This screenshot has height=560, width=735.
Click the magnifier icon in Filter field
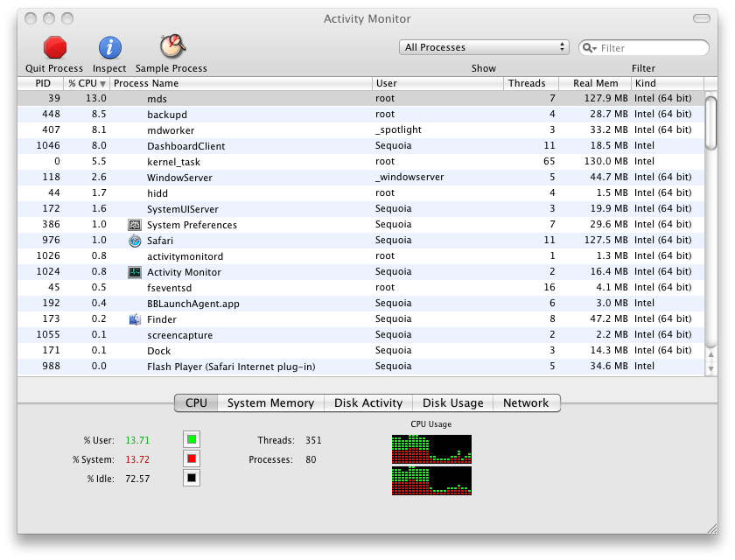589,48
